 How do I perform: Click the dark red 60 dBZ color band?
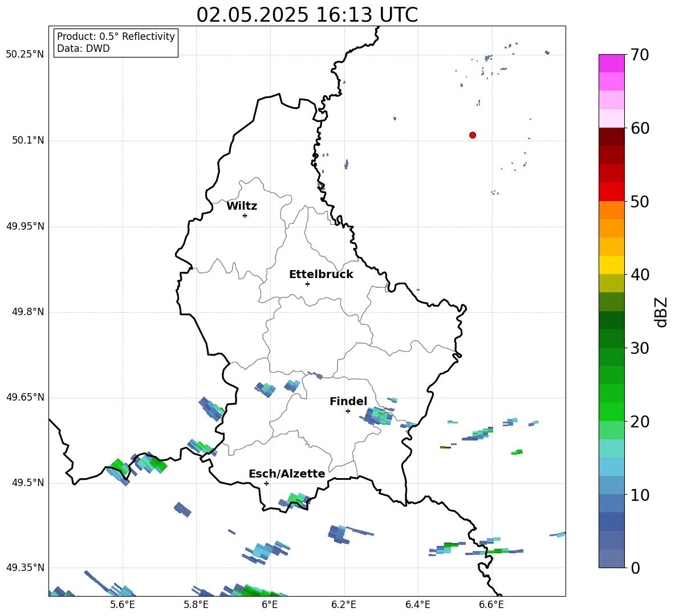[x=611, y=136]
